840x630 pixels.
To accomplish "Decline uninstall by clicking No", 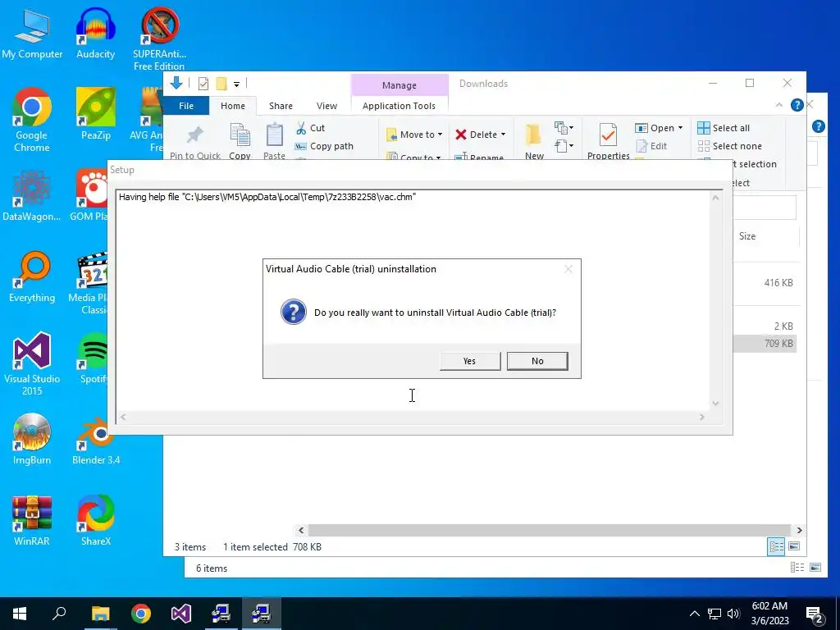I will (537, 361).
